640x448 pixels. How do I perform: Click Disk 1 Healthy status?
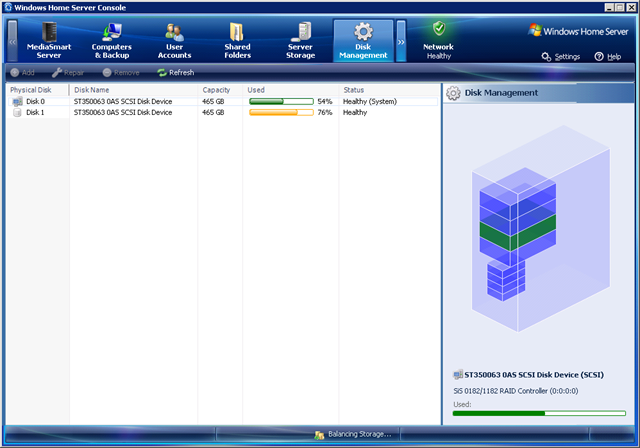click(x=355, y=112)
